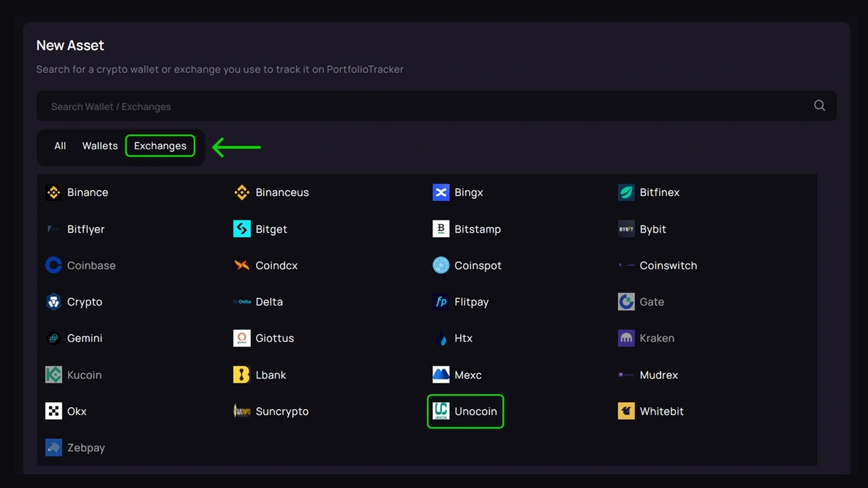Pick the Gemini exchange entry
The width and height of the screenshot is (868, 488).
click(x=85, y=338)
